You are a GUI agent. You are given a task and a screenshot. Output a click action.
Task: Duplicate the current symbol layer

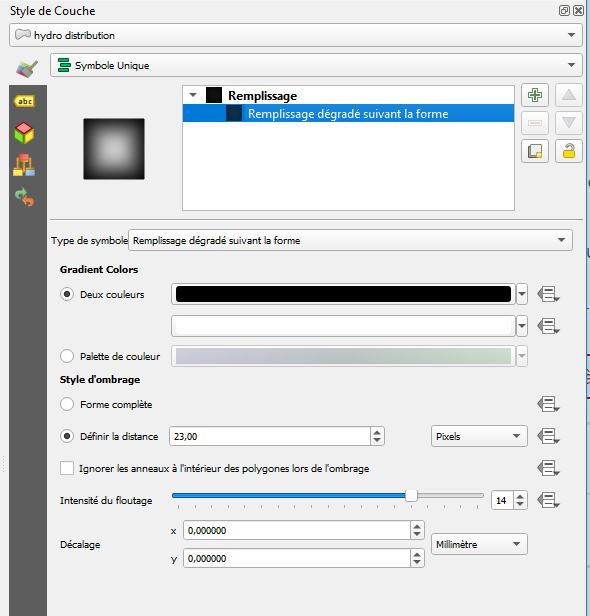pyautogui.click(x=535, y=151)
